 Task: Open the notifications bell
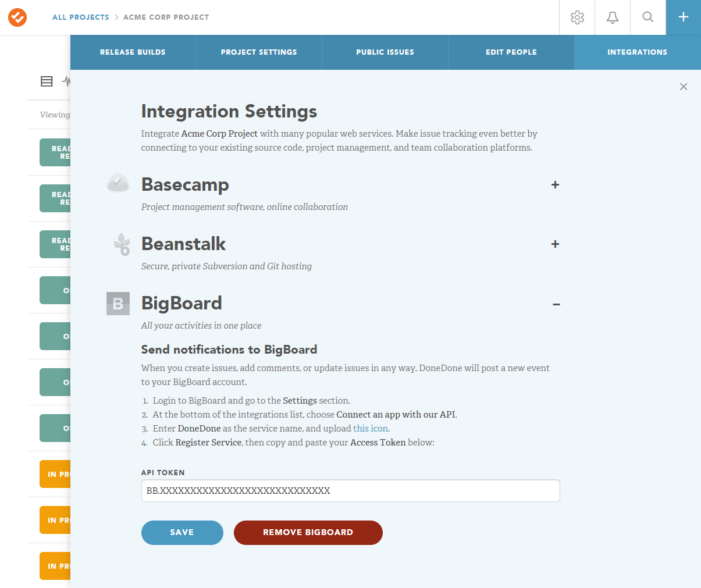[x=613, y=17]
